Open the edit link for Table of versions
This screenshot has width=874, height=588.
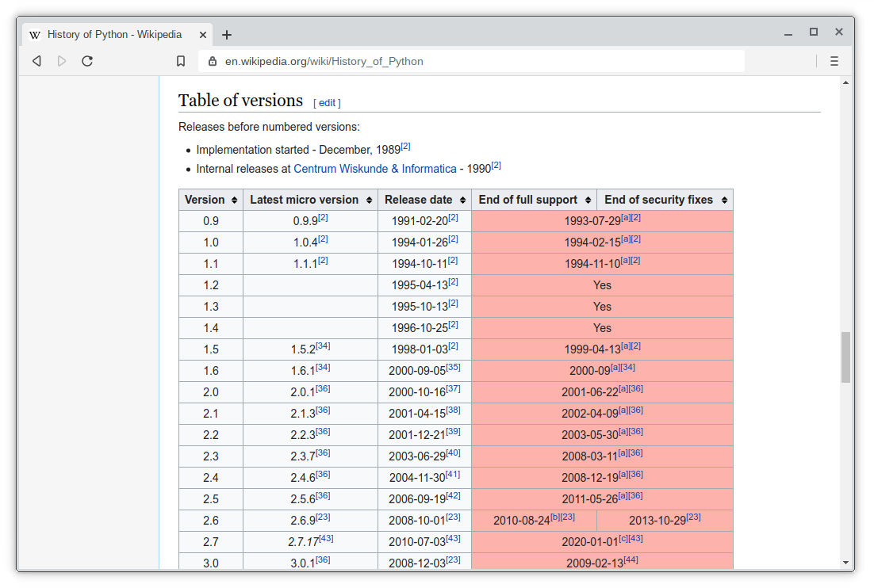pos(327,103)
